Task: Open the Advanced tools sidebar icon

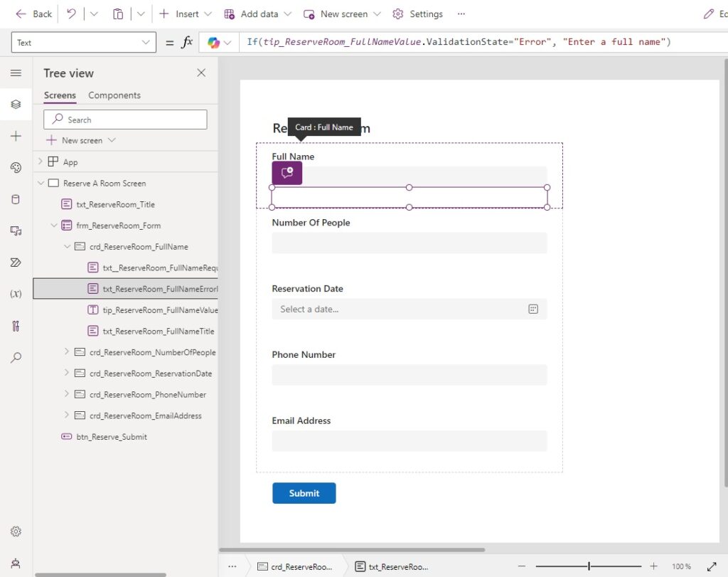Action: (x=16, y=326)
